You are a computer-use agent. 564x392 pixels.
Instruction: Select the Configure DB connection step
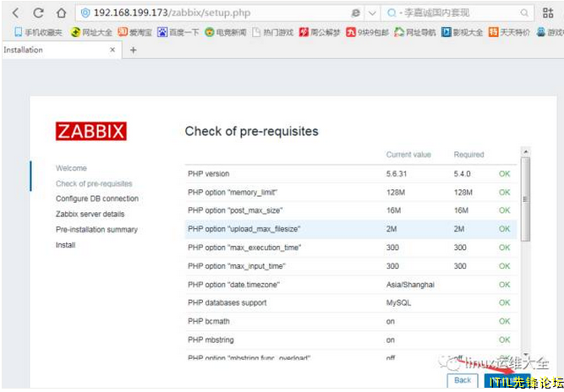click(x=97, y=199)
